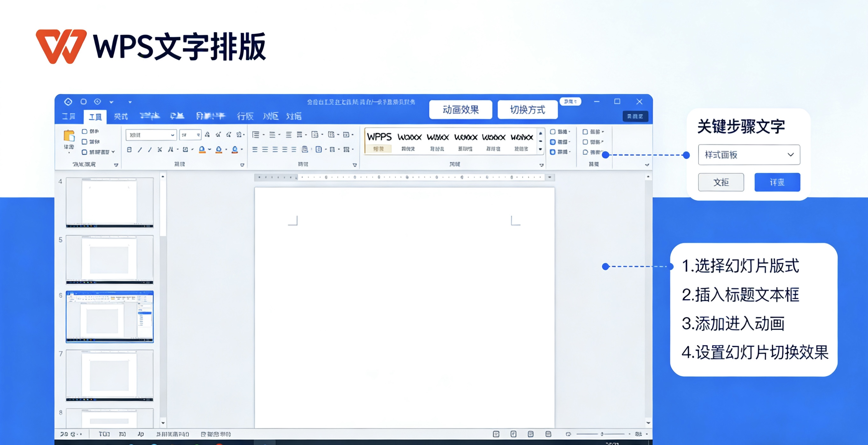Enable the first checkbox in the clipboard group
The image size is (868, 445).
[85, 132]
